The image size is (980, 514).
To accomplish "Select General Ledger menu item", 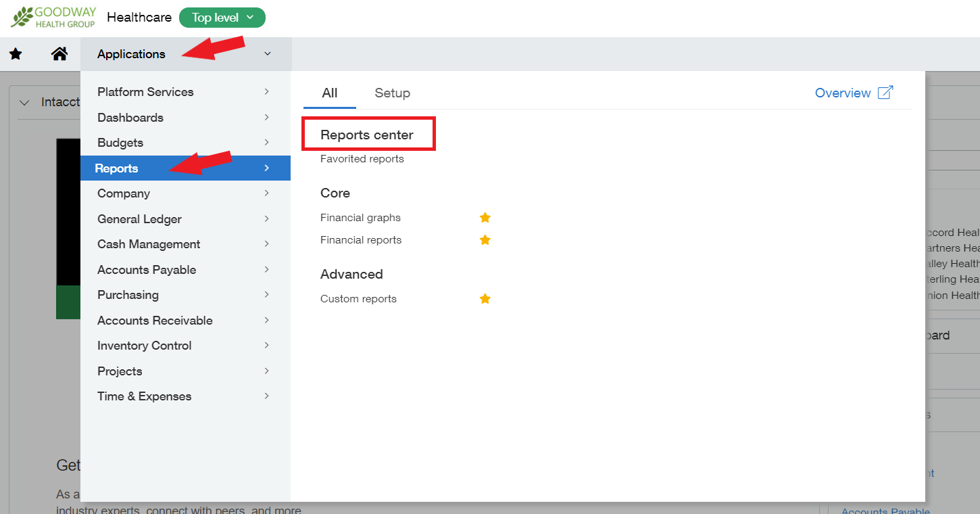I will tap(185, 218).
